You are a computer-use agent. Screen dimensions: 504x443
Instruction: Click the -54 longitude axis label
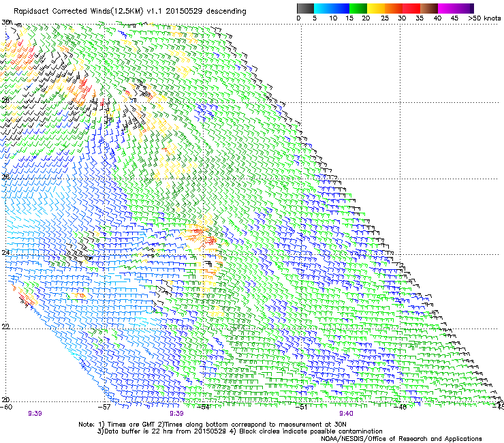pyautogui.click(x=203, y=407)
